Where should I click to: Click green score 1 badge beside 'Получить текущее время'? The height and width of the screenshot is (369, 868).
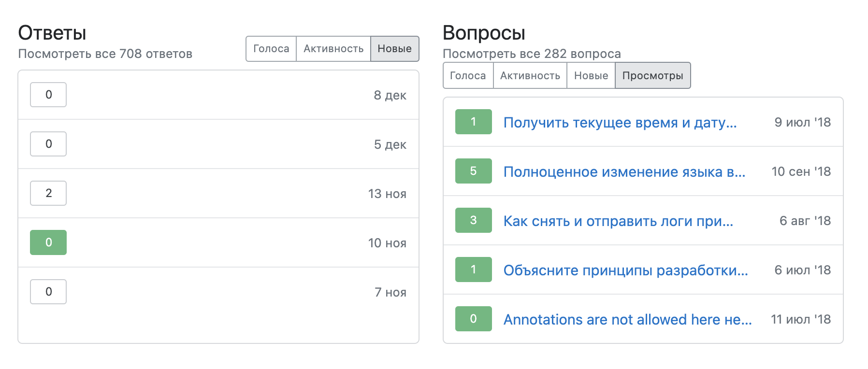(x=474, y=122)
